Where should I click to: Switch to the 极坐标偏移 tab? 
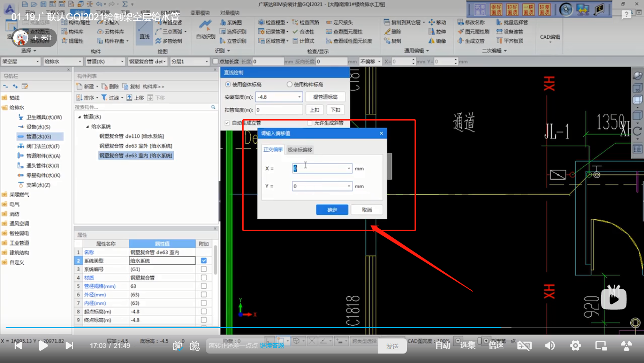point(300,150)
